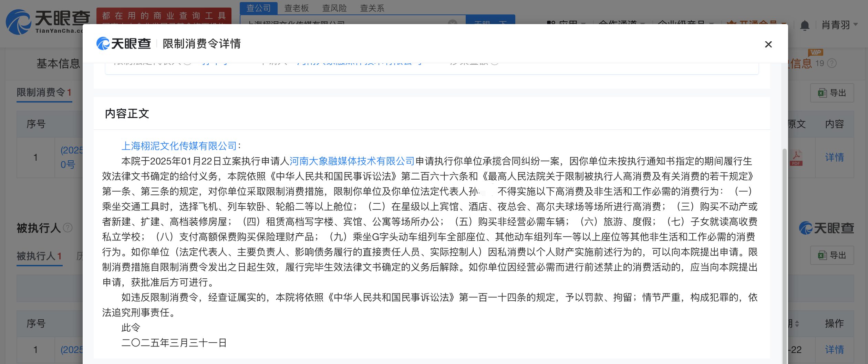Select the 限制消费令 1 tab

[x=44, y=93]
